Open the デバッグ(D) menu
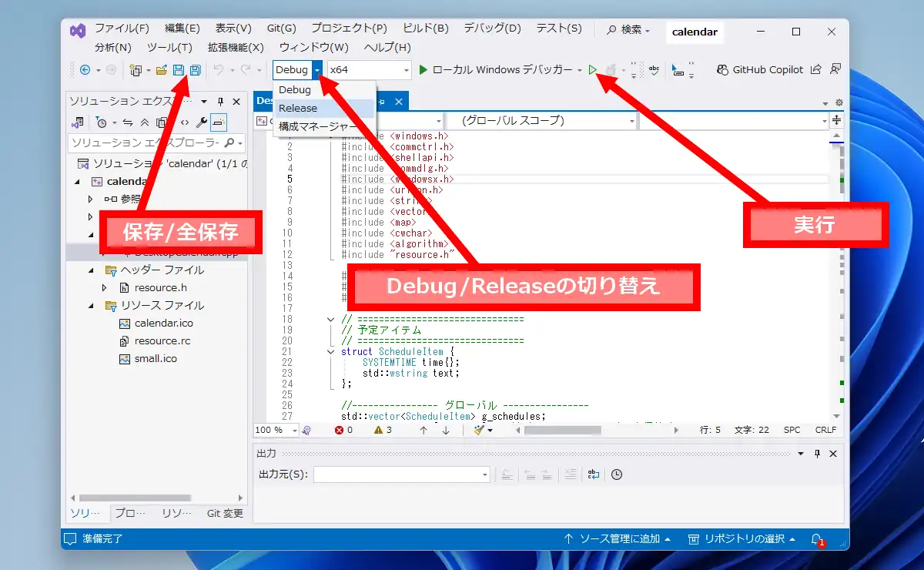The height and width of the screenshot is (570, 924). pos(492,28)
